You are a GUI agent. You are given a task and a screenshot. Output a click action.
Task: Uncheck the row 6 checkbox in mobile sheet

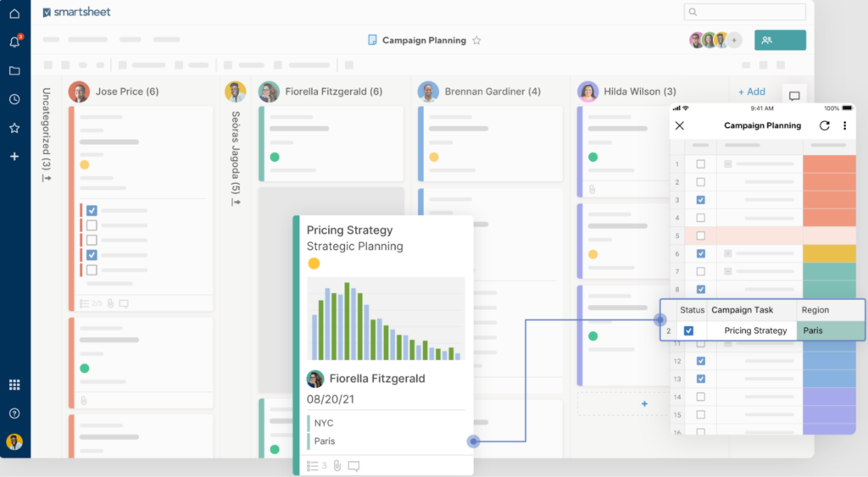tap(701, 253)
